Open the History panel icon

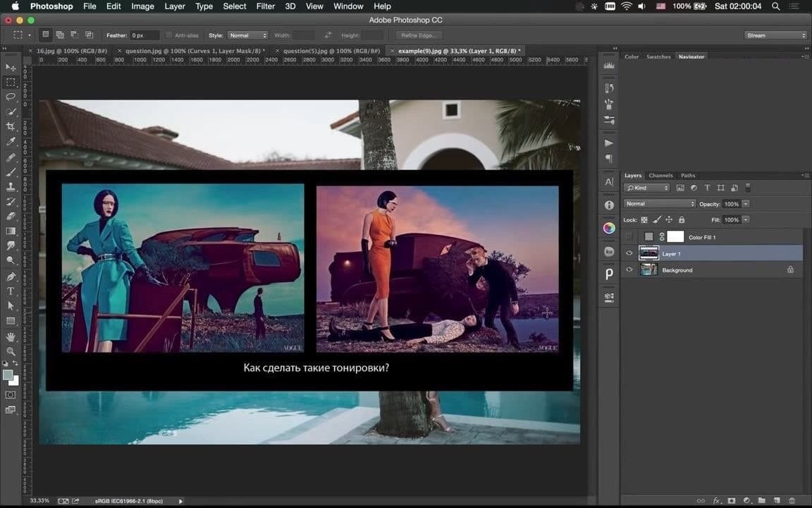[x=609, y=88]
